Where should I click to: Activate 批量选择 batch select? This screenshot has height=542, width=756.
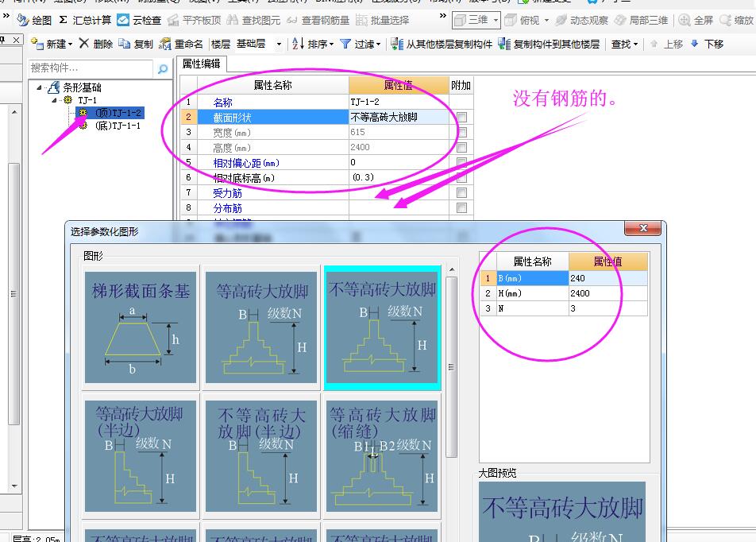pyautogui.click(x=382, y=21)
